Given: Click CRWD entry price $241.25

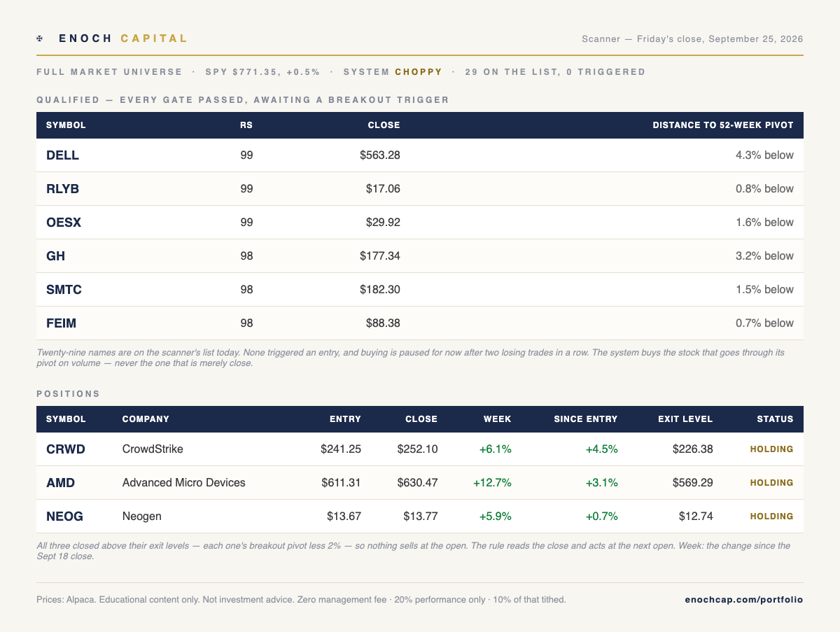Looking at the screenshot, I should [x=341, y=449].
